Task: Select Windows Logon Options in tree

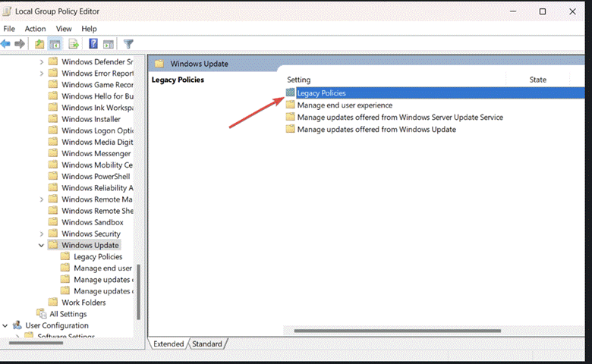Action: [97, 130]
